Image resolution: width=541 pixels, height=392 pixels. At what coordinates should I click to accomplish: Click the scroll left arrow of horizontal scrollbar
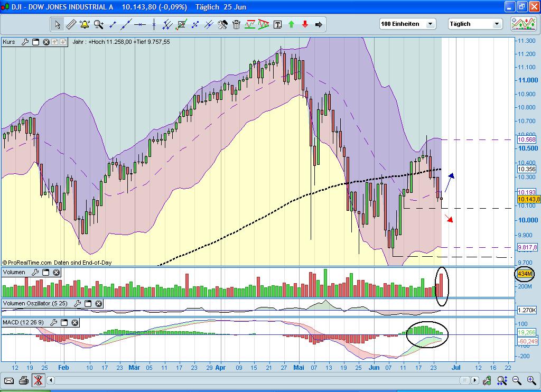[51, 380]
